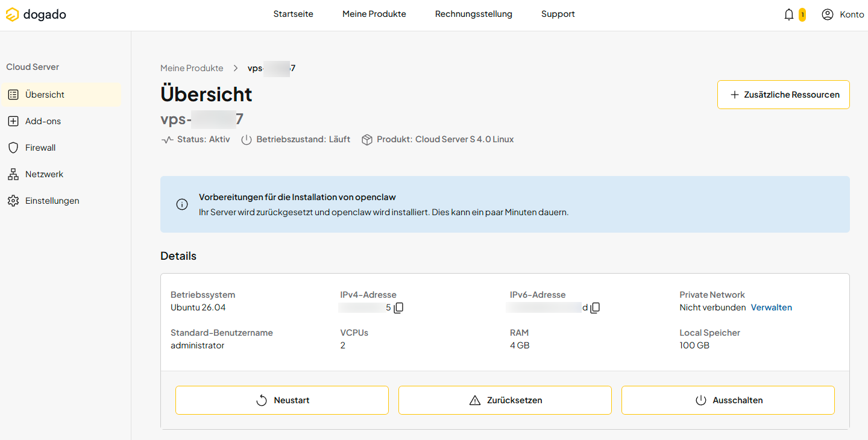Open Startseite in top navigation

[293, 14]
